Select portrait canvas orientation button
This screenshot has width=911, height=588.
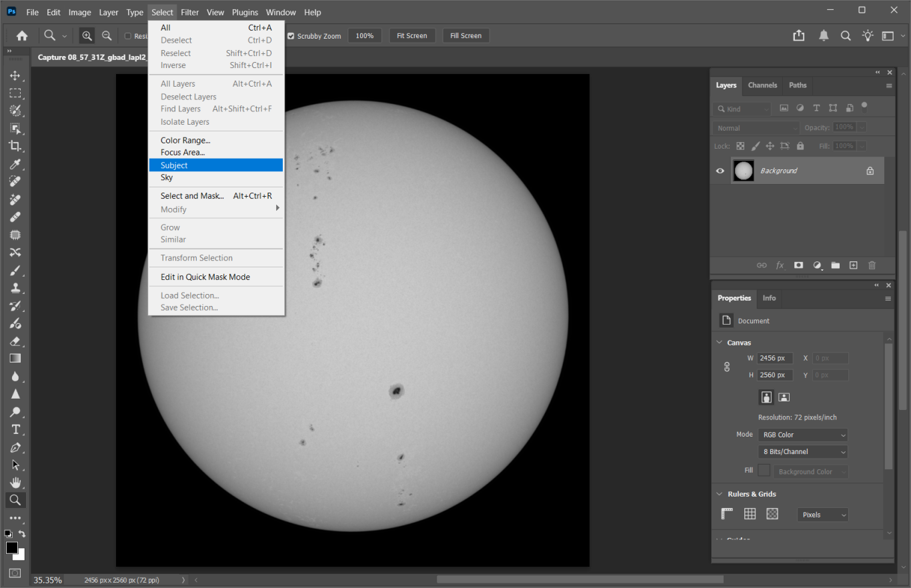pyautogui.click(x=766, y=397)
